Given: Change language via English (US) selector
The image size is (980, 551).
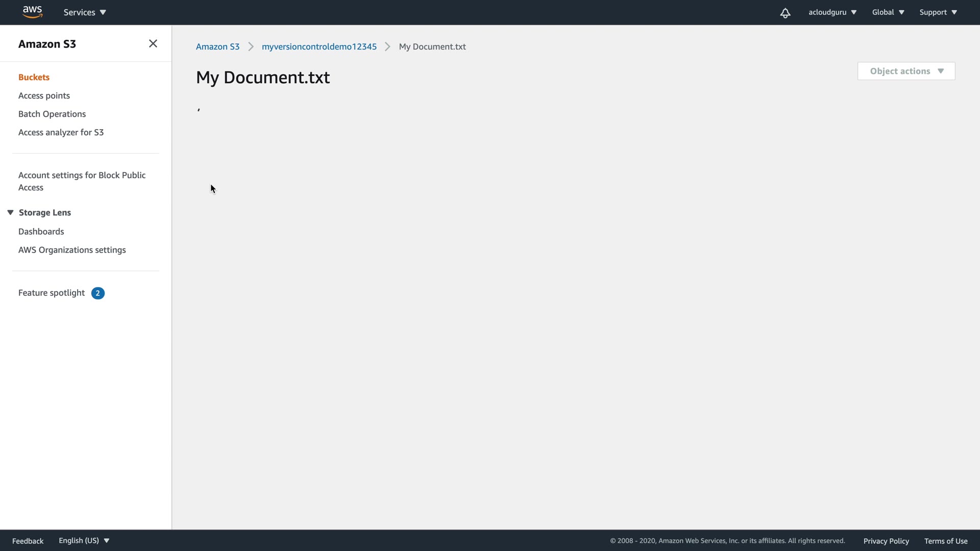Looking at the screenshot, I should pyautogui.click(x=84, y=541).
